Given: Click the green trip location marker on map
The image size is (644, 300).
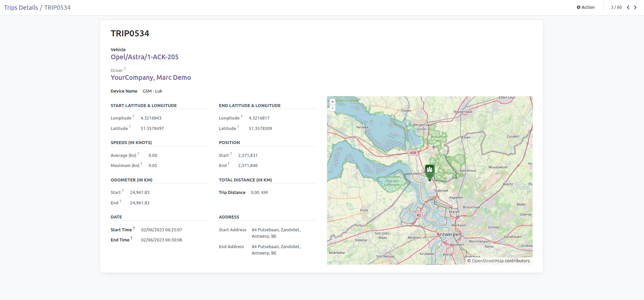Looking at the screenshot, I should click(429, 171).
